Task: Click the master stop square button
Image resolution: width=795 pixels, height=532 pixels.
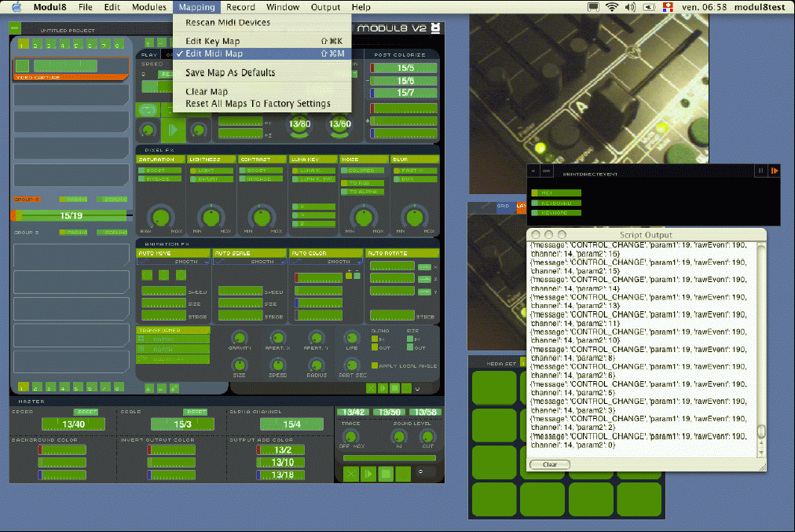Action: click(386, 474)
